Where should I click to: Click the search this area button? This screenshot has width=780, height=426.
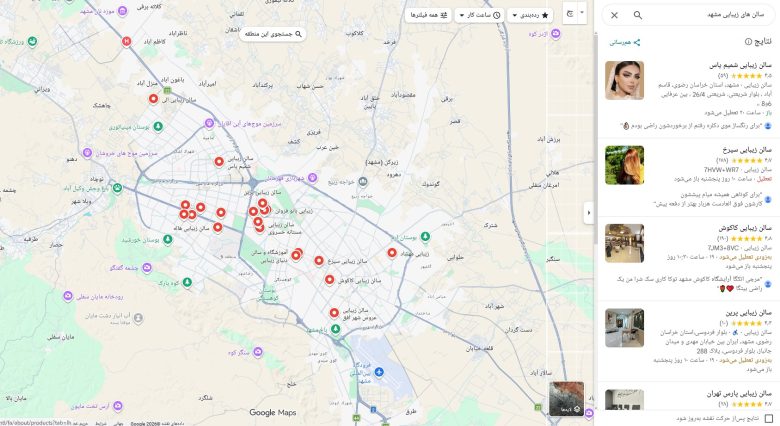click(273, 34)
